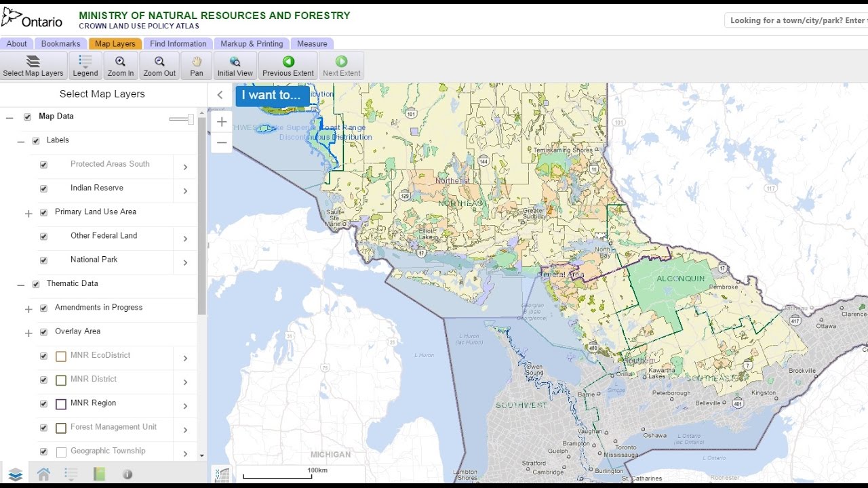Toggle Amendments in Progress checkbox
868x488 pixels.
click(43, 308)
